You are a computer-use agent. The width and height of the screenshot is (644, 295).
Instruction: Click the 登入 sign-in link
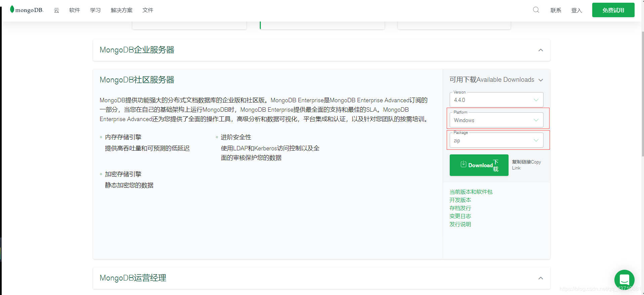click(x=576, y=10)
